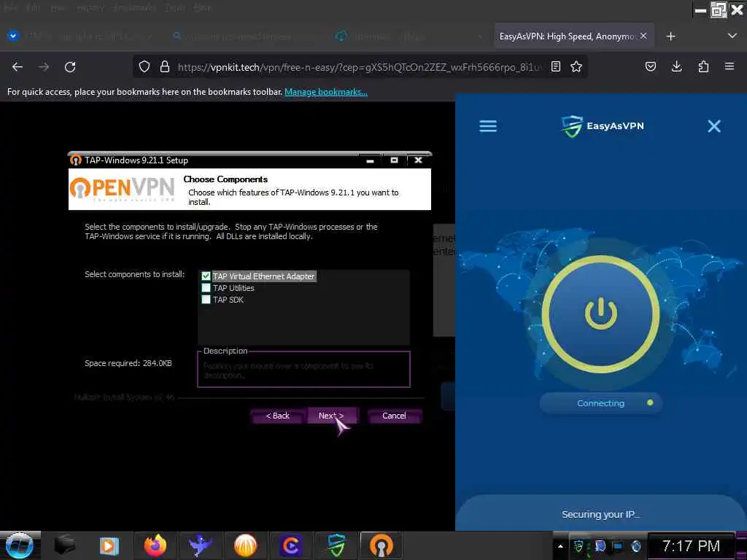Open the blue bird taskbar app
The width and height of the screenshot is (747, 560).
[201, 545]
